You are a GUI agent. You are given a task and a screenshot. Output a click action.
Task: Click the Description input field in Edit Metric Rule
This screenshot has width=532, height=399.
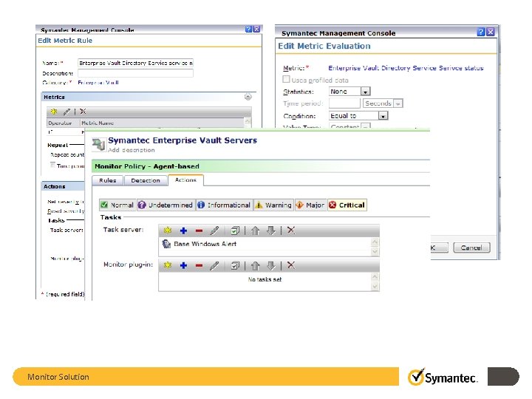click(135, 73)
